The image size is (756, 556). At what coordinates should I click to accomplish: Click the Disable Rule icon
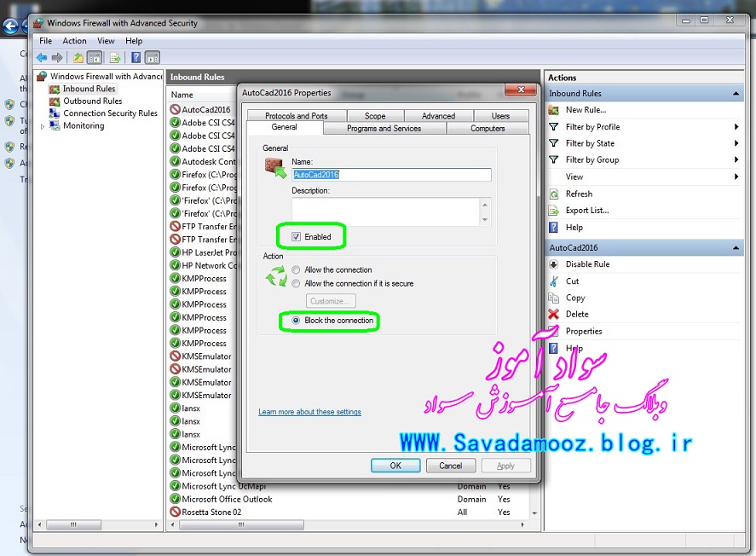click(553, 264)
